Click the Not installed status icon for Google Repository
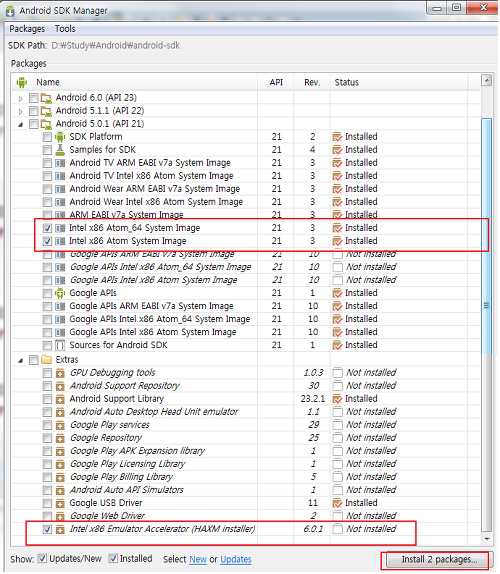This screenshot has height=574, width=500. pos(337,438)
